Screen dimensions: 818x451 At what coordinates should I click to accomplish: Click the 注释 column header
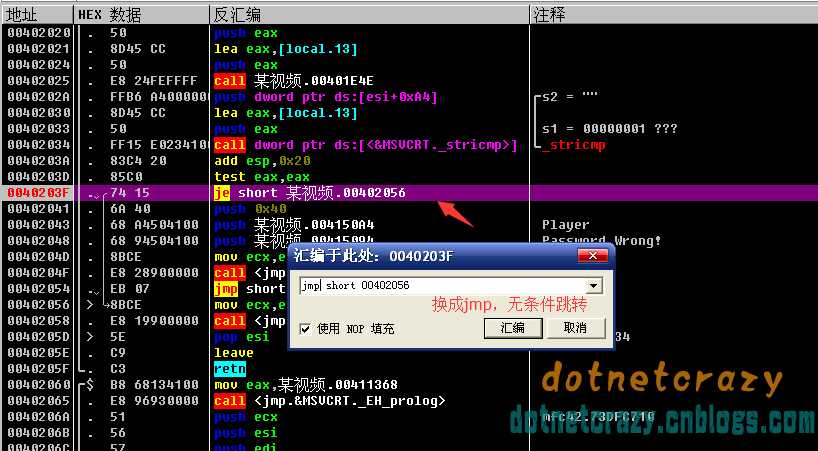[x=674, y=15]
